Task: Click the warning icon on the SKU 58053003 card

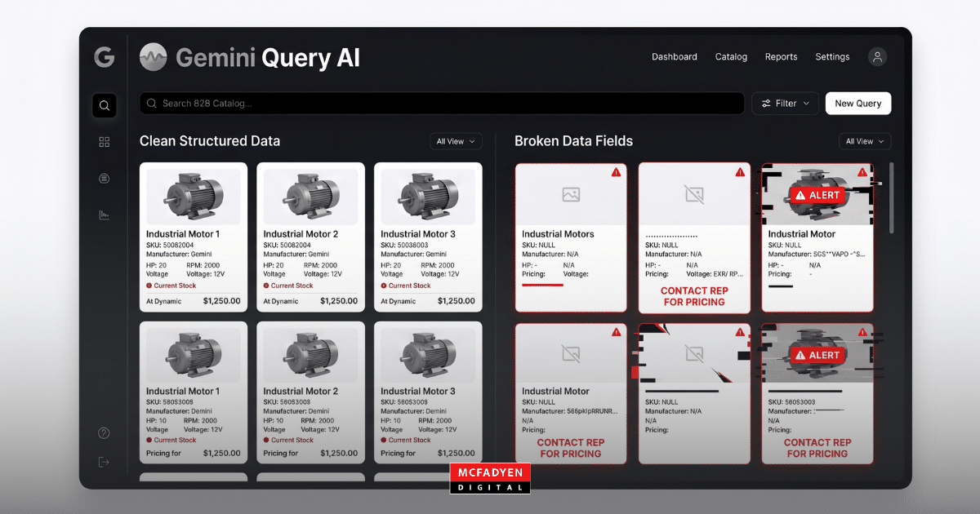Action: pyautogui.click(x=862, y=332)
